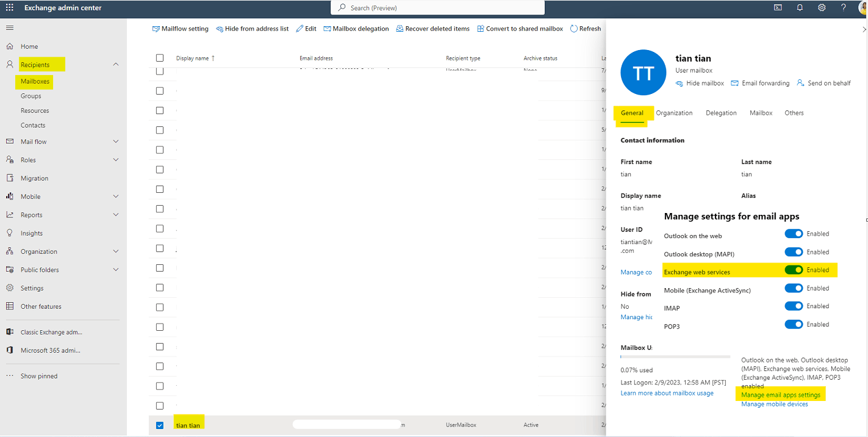The width and height of the screenshot is (868, 437).
Task: Open Settings in the left navigation
Action: (32, 288)
